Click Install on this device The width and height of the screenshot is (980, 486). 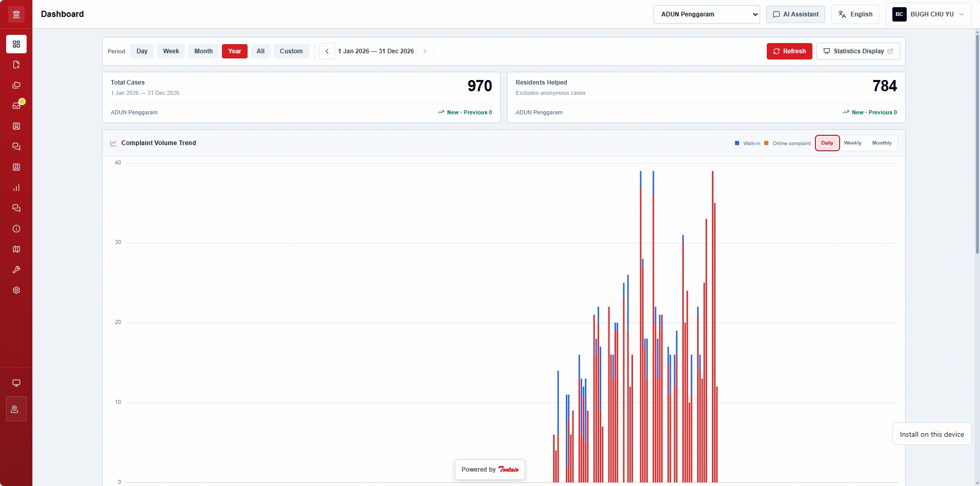point(932,434)
